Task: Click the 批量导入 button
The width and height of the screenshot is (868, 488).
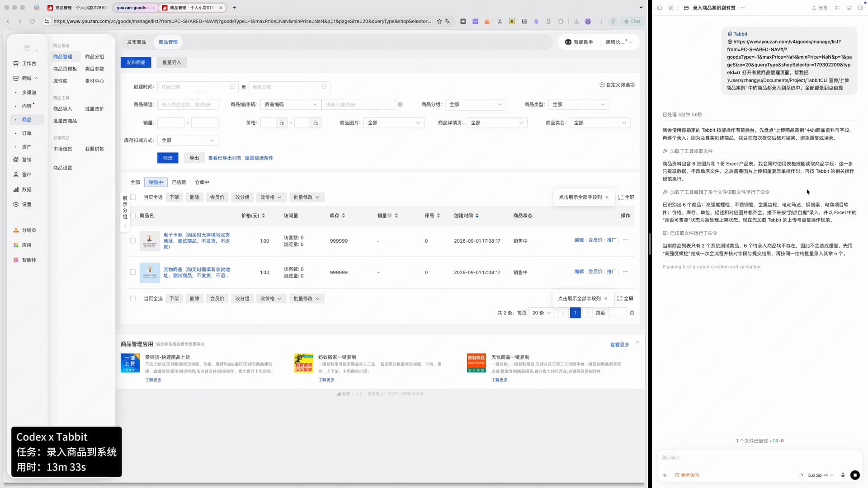Action: 172,62
